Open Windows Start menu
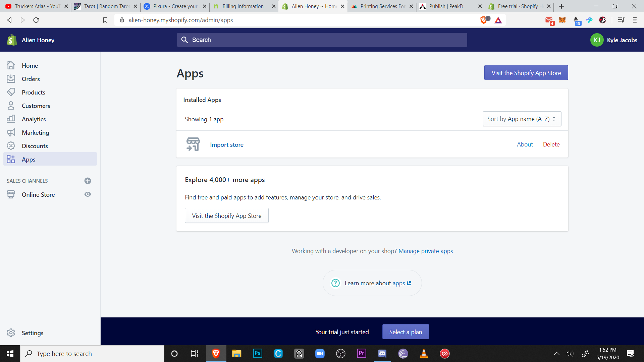Viewport: 644px width, 362px height. pyautogui.click(x=10, y=354)
